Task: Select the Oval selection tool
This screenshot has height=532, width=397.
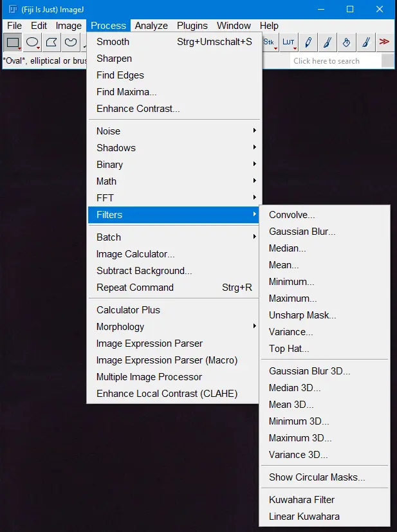Action: click(32, 42)
